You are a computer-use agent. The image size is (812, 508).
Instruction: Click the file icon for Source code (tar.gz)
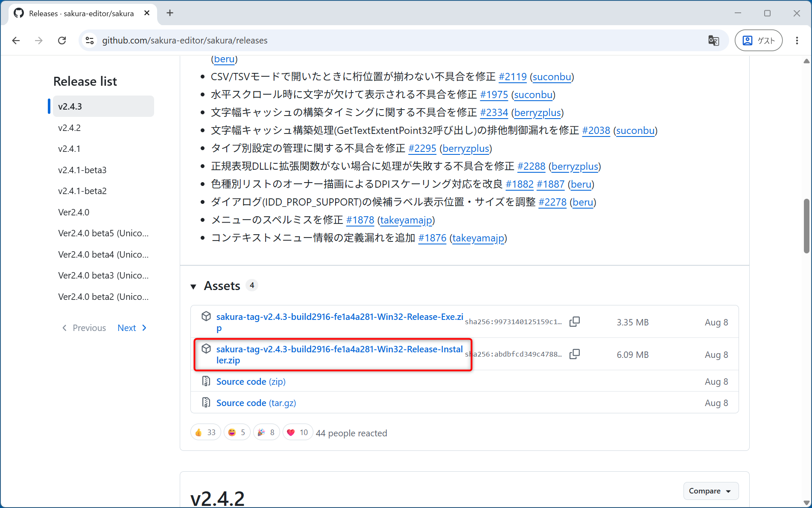tap(206, 403)
